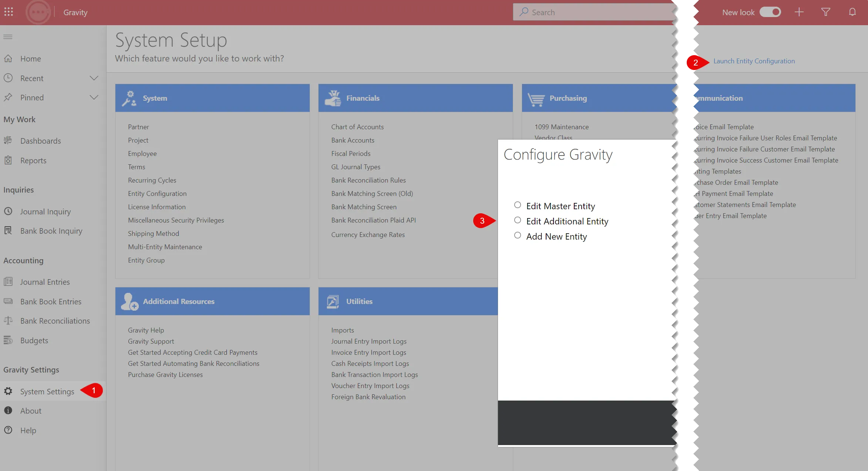Open Currency Exchange Rates link
868x471 pixels.
pyautogui.click(x=368, y=234)
